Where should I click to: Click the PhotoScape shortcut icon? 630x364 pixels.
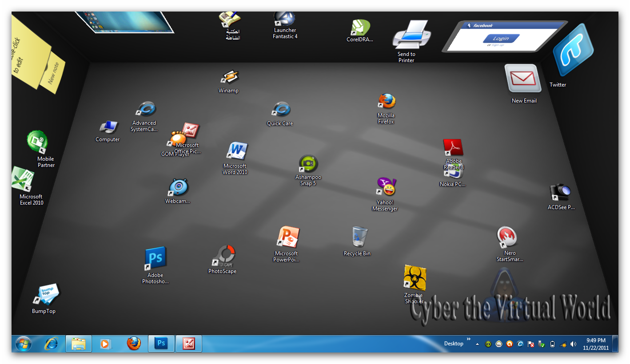pyautogui.click(x=223, y=256)
